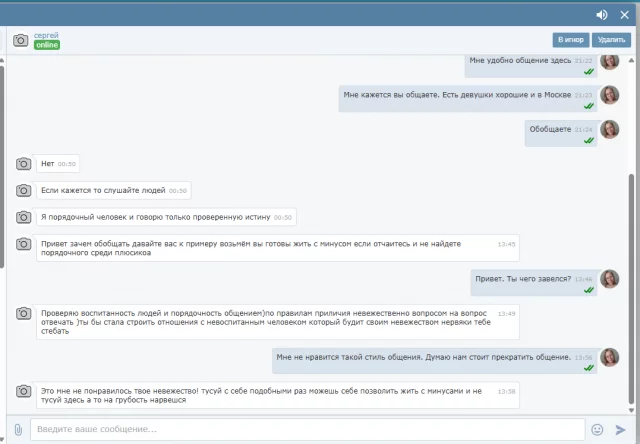The height and width of the screenshot is (444, 640).
Task: Click the 'Удалить' button
Action: click(611, 40)
